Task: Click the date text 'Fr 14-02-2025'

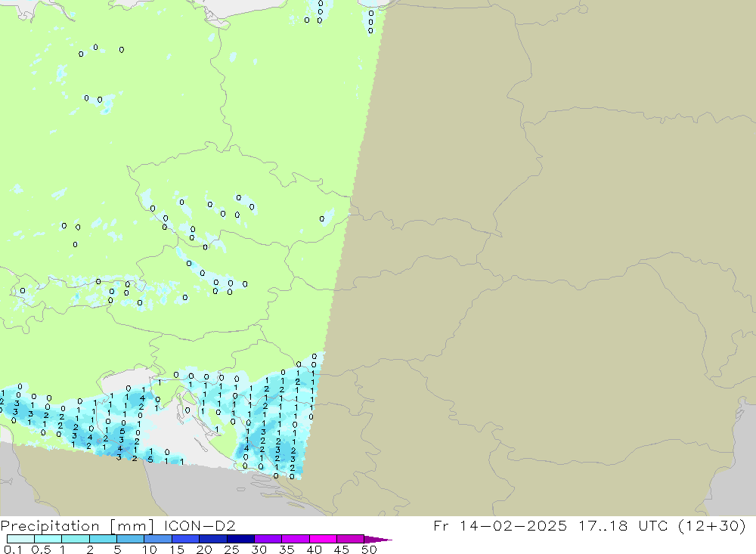Action: pyautogui.click(x=500, y=525)
